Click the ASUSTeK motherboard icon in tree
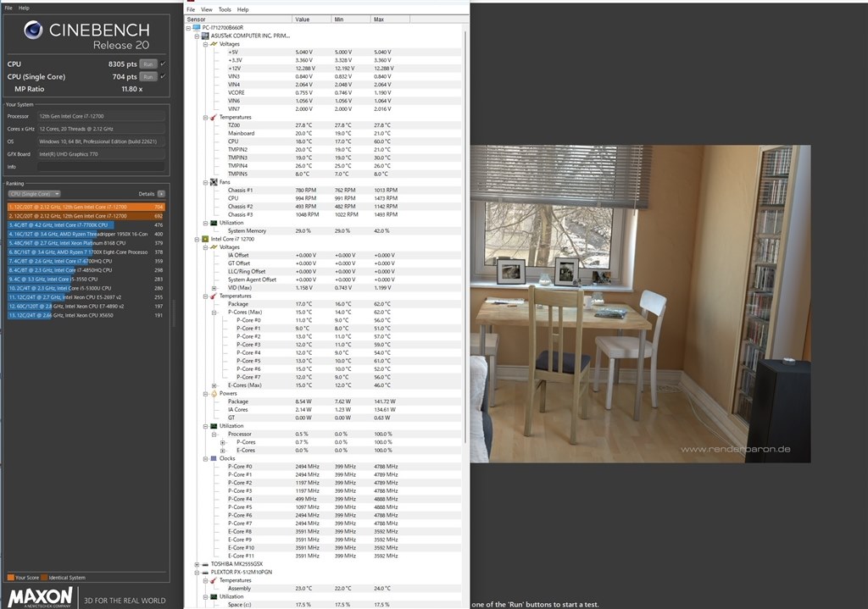This screenshot has height=609, width=868. click(x=205, y=36)
